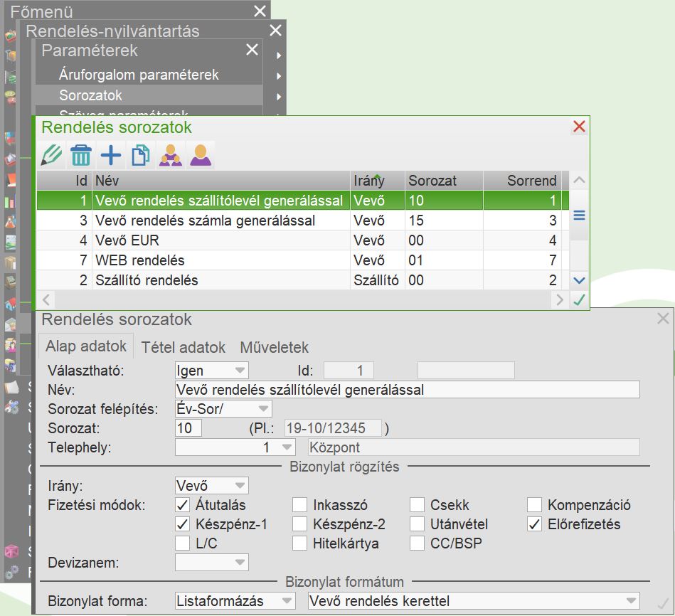Click the blue down arrow beside table
This screenshot has width=675, height=616.
579,280
